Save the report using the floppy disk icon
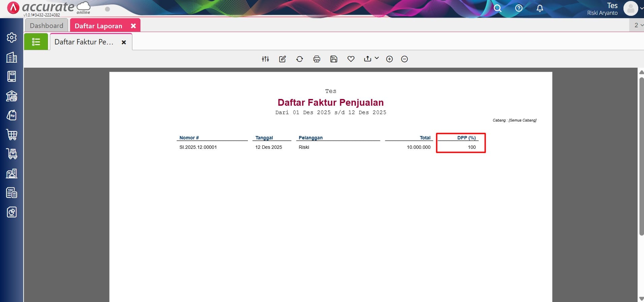Screen dimensions: 644x302 [x=333, y=59]
